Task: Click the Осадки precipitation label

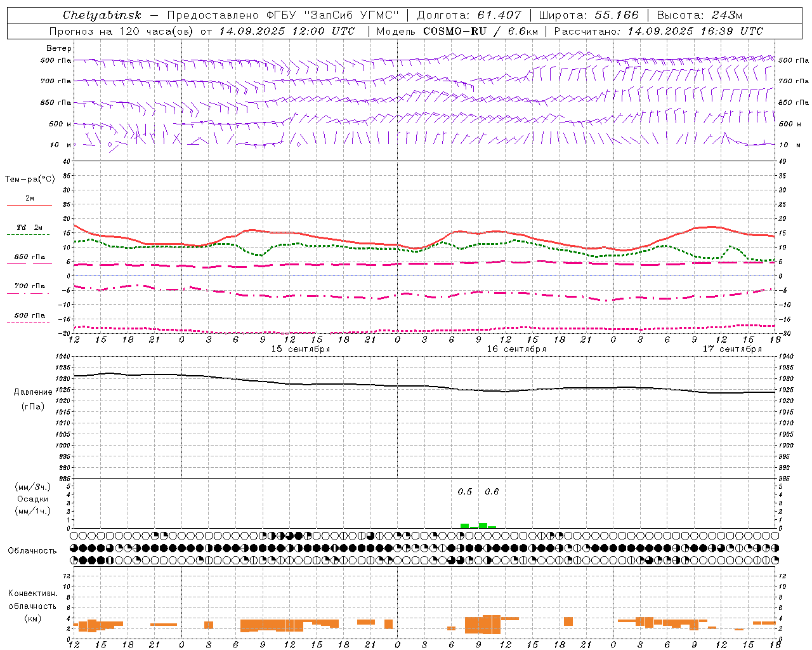Action: point(33,499)
